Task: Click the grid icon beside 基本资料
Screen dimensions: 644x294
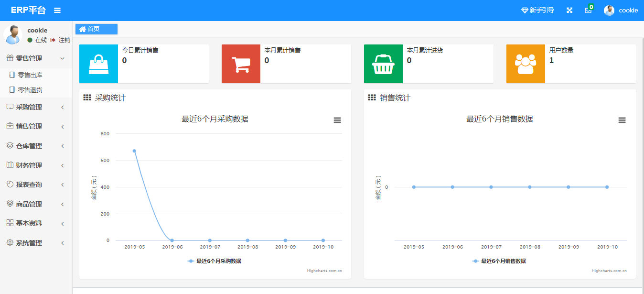Action: click(x=10, y=223)
